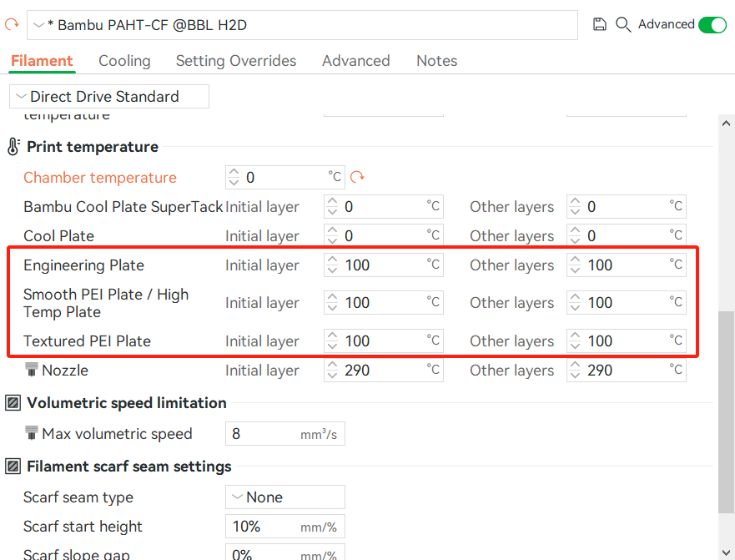
Task: Edit Cool Plate Other layers temperature
Action: (x=627, y=235)
